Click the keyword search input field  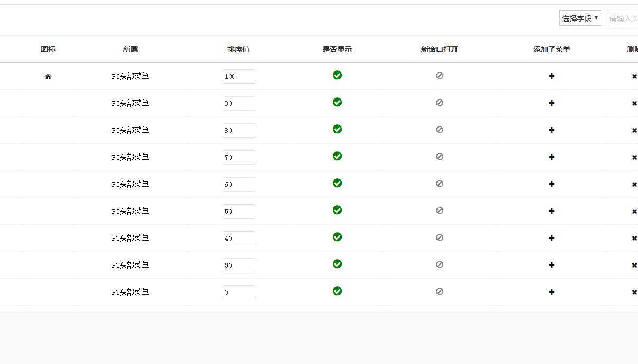(624, 19)
